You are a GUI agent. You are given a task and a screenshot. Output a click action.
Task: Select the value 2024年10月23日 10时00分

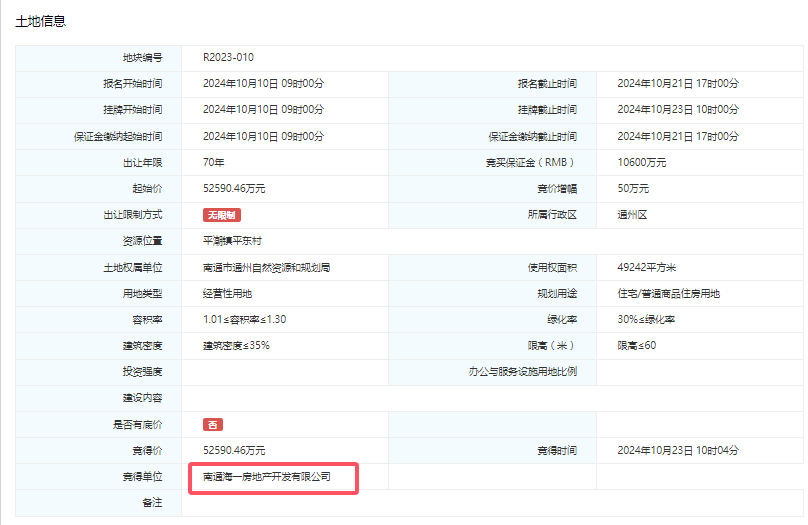point(678,110)
